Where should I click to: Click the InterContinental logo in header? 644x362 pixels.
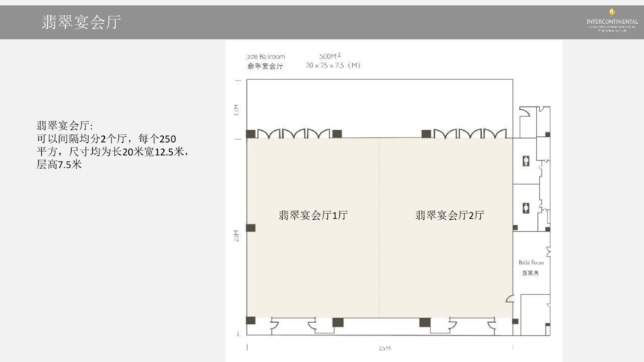pos(612,20)
